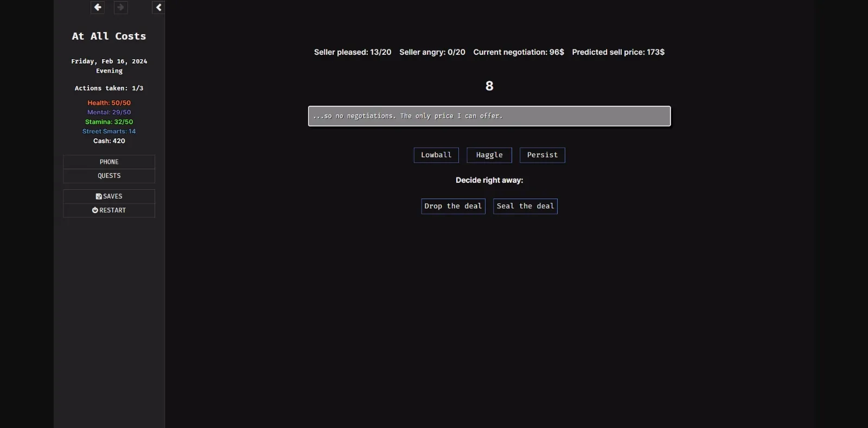This screenshot has width=868, height=428.
Task: Click the Health 50/50 stat
Action: pyautogui.click(x=109, y=103)
